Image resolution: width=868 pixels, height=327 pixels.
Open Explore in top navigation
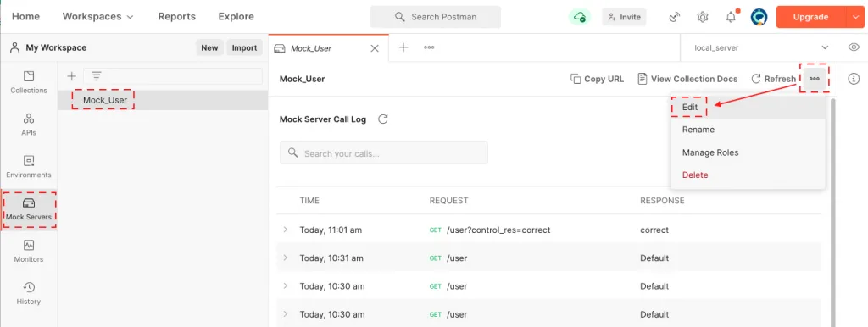pyautogui.click(x=236, y=17)
